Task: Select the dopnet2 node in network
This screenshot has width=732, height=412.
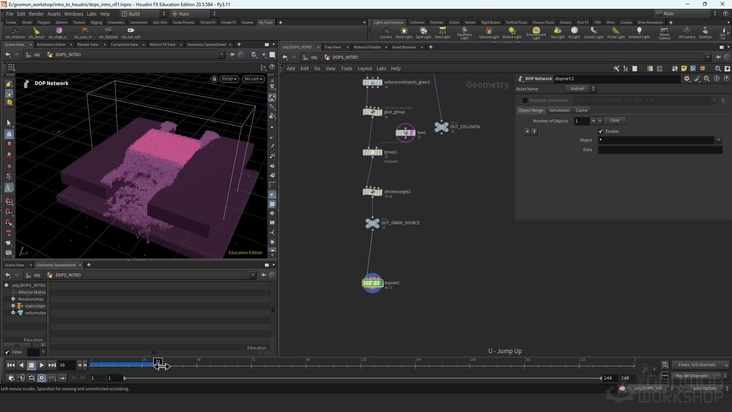Action: click(x=372, y=283)
